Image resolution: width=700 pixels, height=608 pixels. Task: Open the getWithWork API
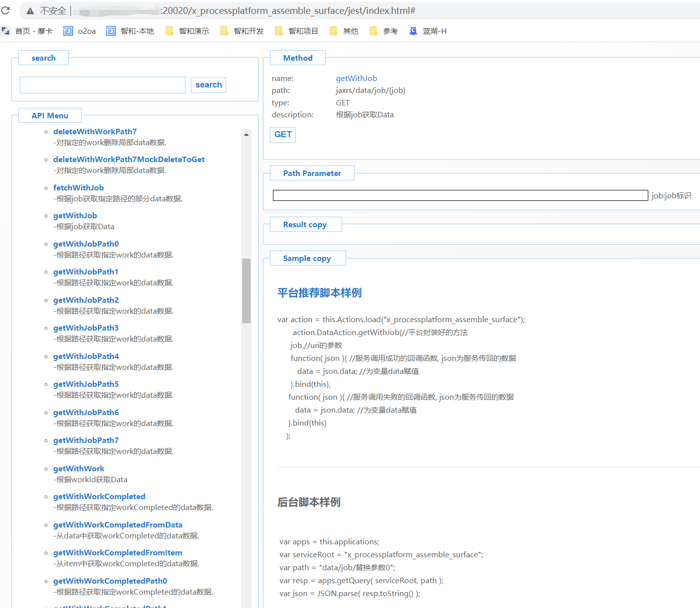tap(79, 469)
